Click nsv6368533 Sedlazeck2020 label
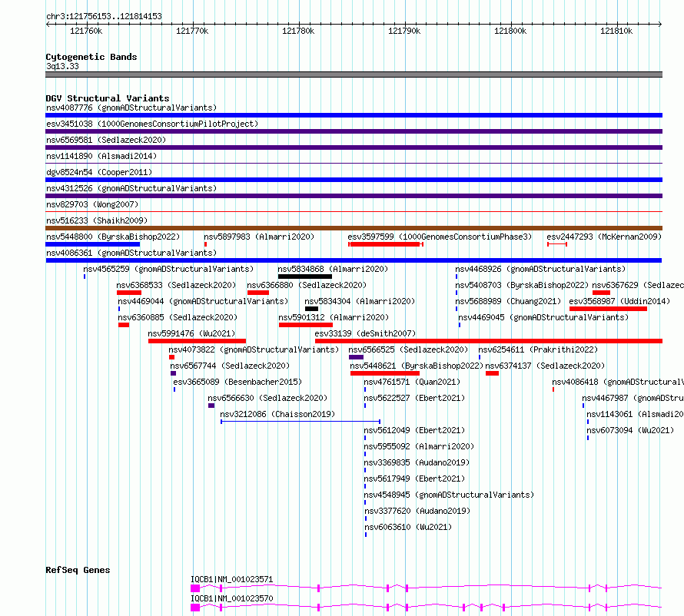The image size is (684, 616). (x=176, y=285)
